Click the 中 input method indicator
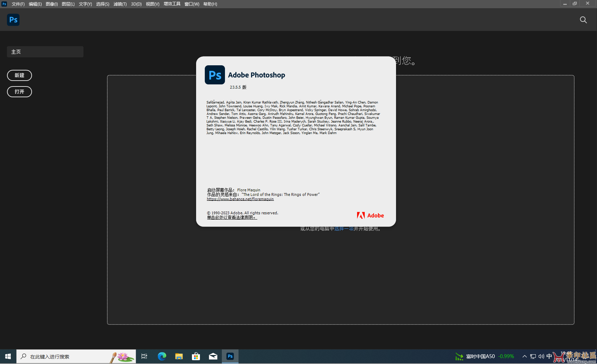597x364 pixels. coord(549,356)
